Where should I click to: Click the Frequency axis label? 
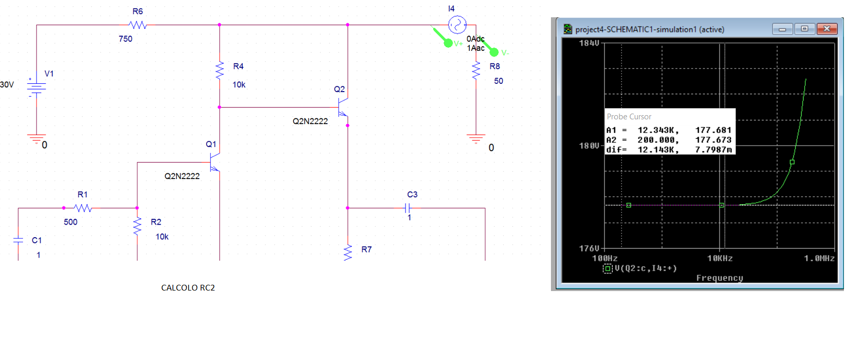click(719, 278)
